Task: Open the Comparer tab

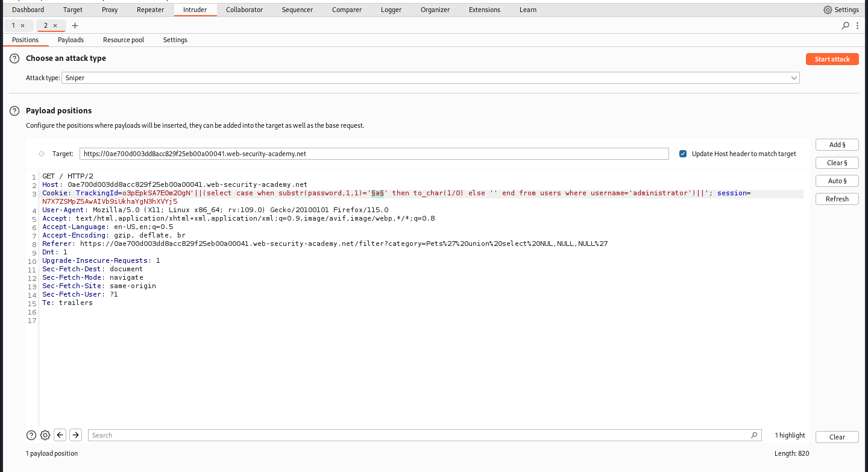Action: click(x=347, y=10)
